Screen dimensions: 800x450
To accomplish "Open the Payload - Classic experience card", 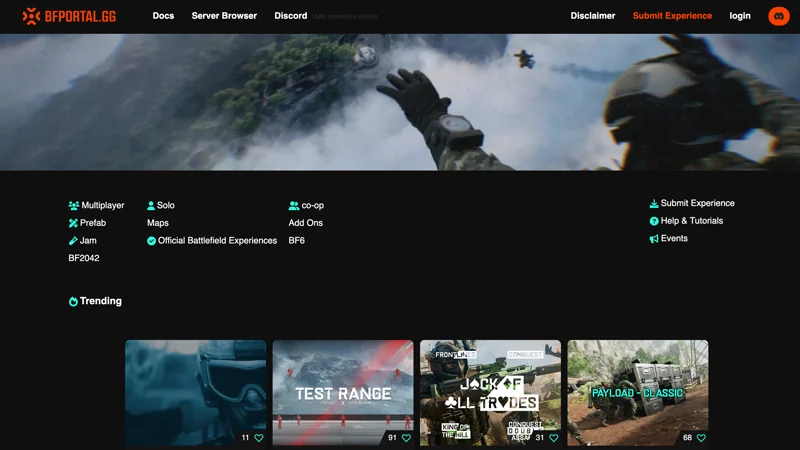I will (638, 393).
